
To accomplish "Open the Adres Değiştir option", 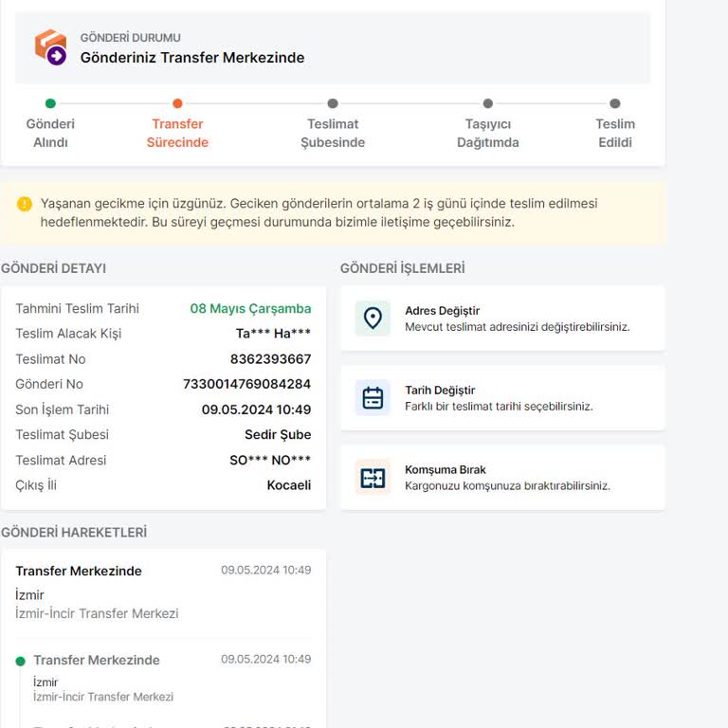I will [517, 318].
